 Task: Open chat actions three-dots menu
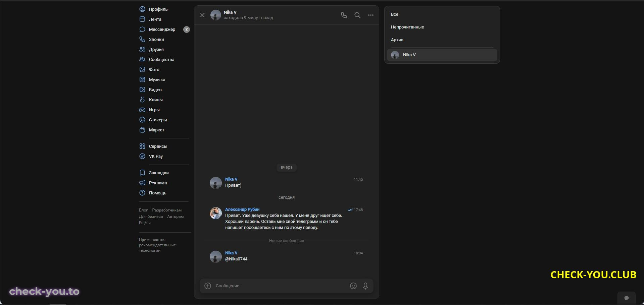click(371, 15)
